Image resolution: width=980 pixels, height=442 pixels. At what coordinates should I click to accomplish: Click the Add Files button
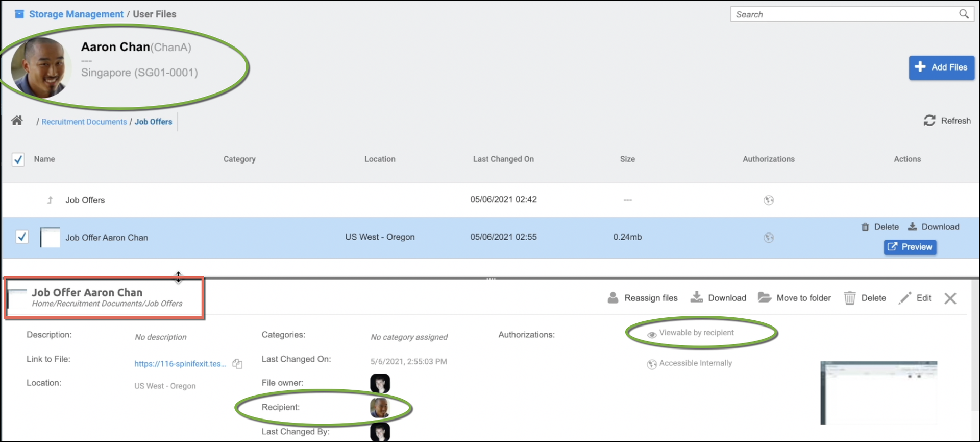[x=941, y=67]
